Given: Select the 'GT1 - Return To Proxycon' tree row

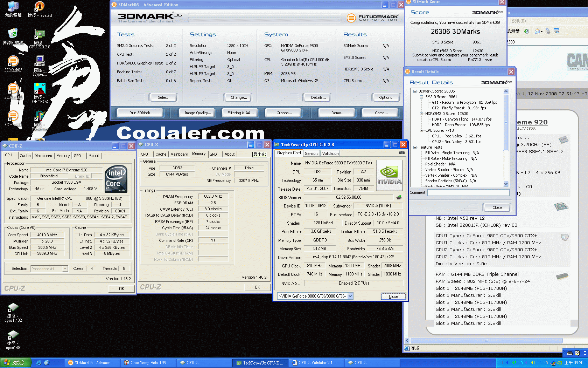Looking at the screenshot, I should (464, 102).
